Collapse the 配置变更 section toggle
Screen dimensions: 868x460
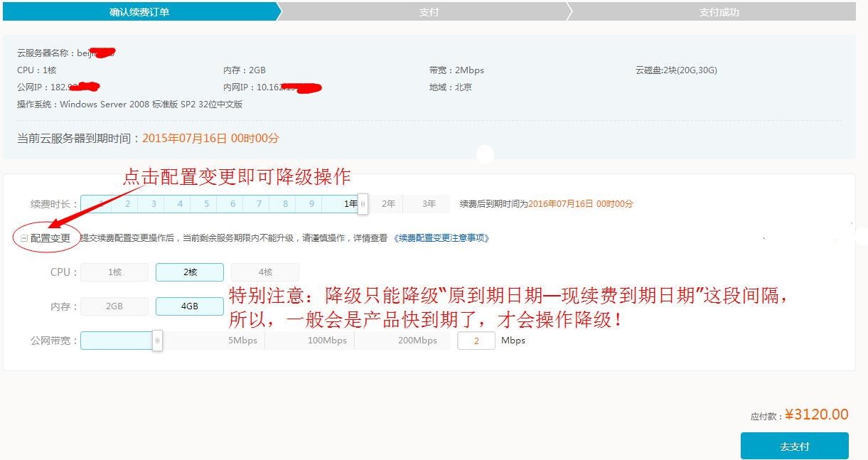pos(24,238)
